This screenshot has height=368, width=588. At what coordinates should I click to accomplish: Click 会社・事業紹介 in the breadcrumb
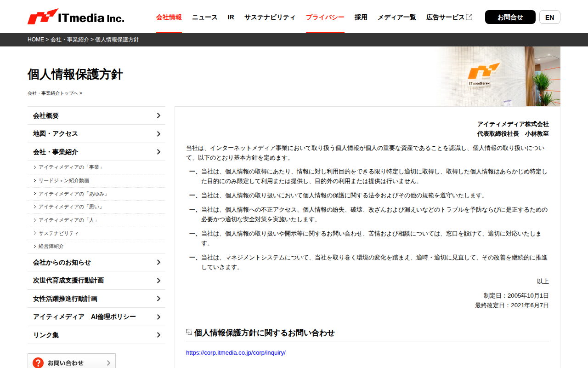pyautogui.click(x=70, y=40)
